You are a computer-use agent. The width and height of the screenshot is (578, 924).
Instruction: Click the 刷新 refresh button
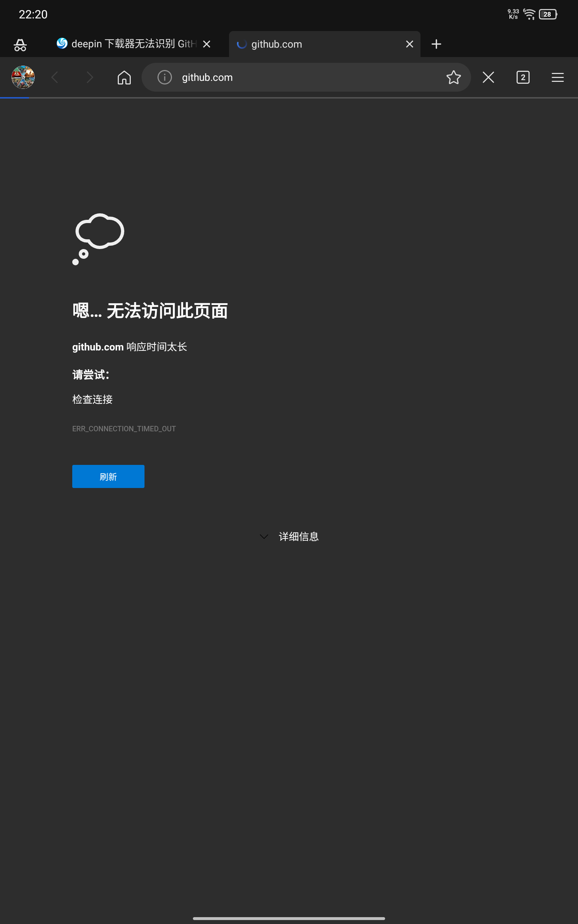tap(108, 476)
